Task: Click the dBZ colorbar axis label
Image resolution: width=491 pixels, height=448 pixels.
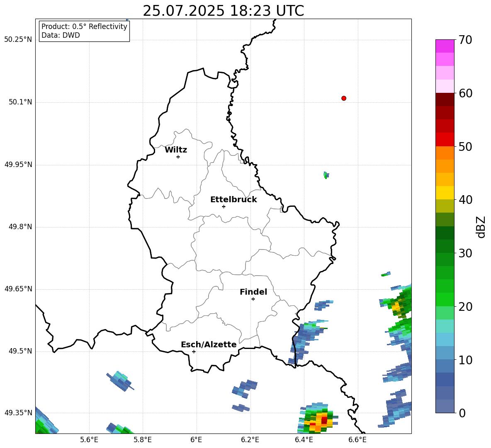Action: coord(481,227)
